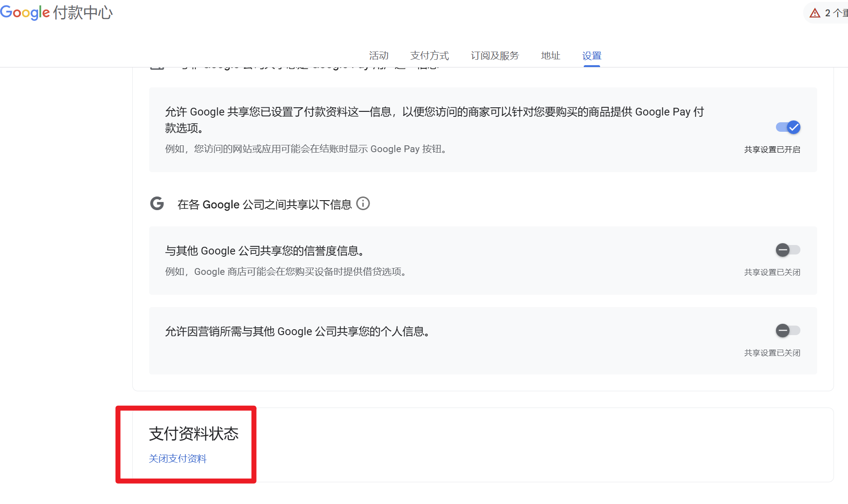Viewport: 848px width, 504px height.
Task: Click the 共享设置已关闭 label under 信誉度信息
Action: [772, 272]
